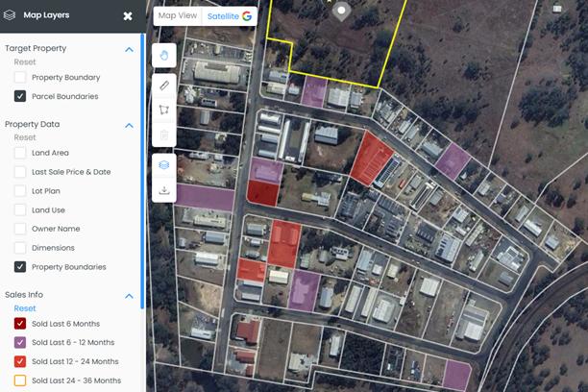Enable the Lot Plan checkbox
This screenshot has width=588, height=392.
20,191
